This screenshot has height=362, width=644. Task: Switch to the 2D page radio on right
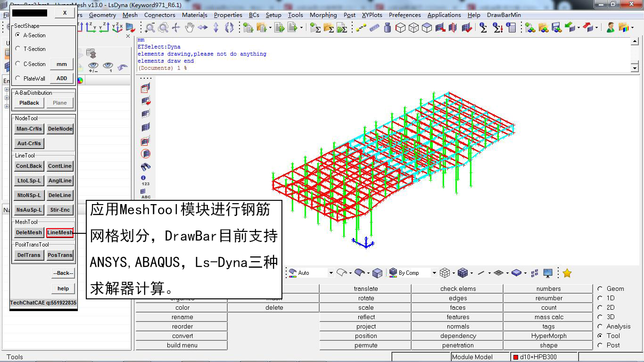pyautogui.click(x=601, y=307)
